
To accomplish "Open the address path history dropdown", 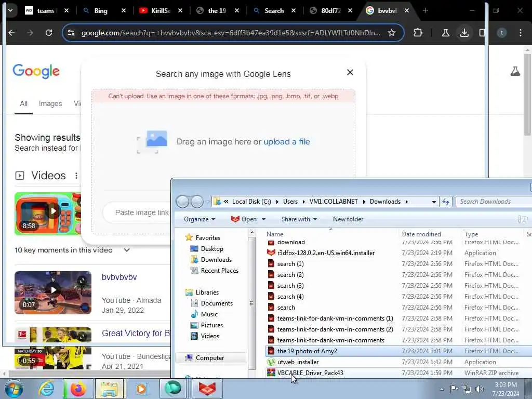I will [x=434, y=202].
